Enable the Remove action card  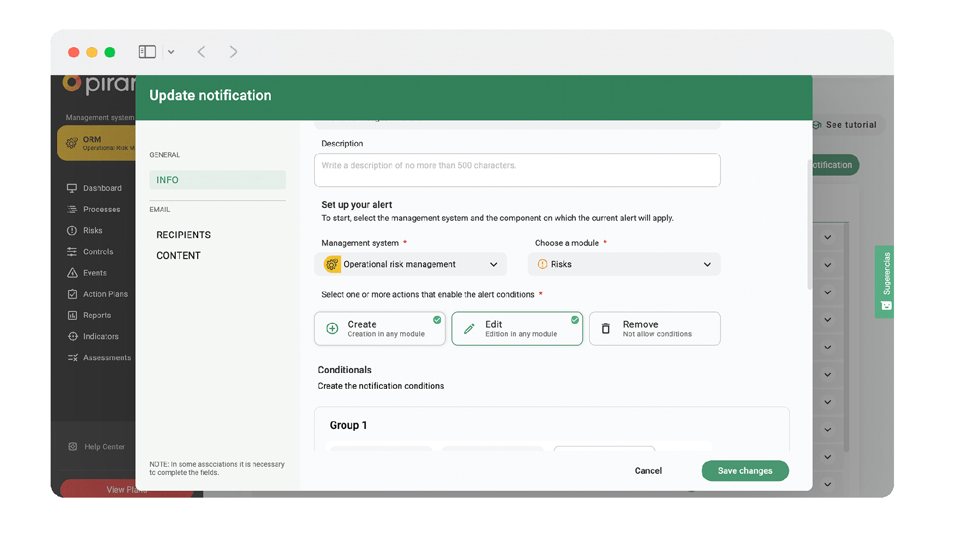654,328
